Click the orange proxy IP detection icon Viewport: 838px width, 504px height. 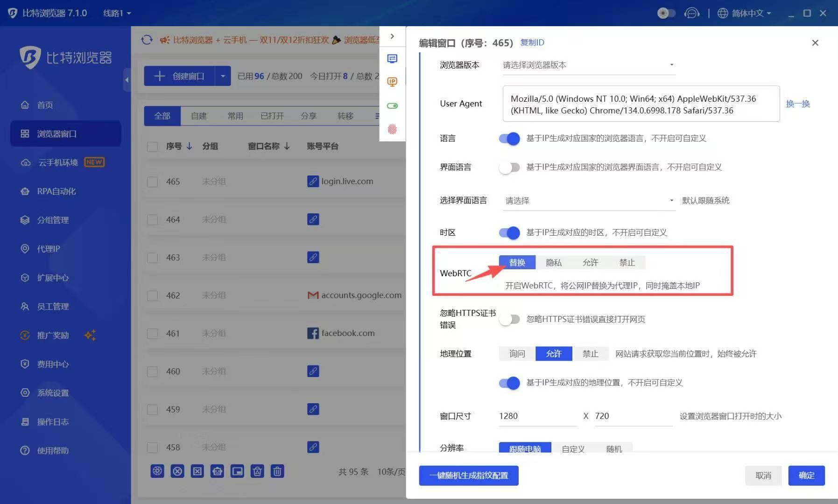tap(392, 82)
